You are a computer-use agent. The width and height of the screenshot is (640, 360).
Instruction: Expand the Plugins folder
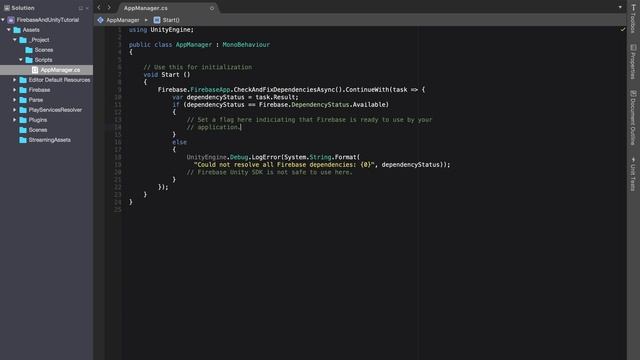point(15,120)
